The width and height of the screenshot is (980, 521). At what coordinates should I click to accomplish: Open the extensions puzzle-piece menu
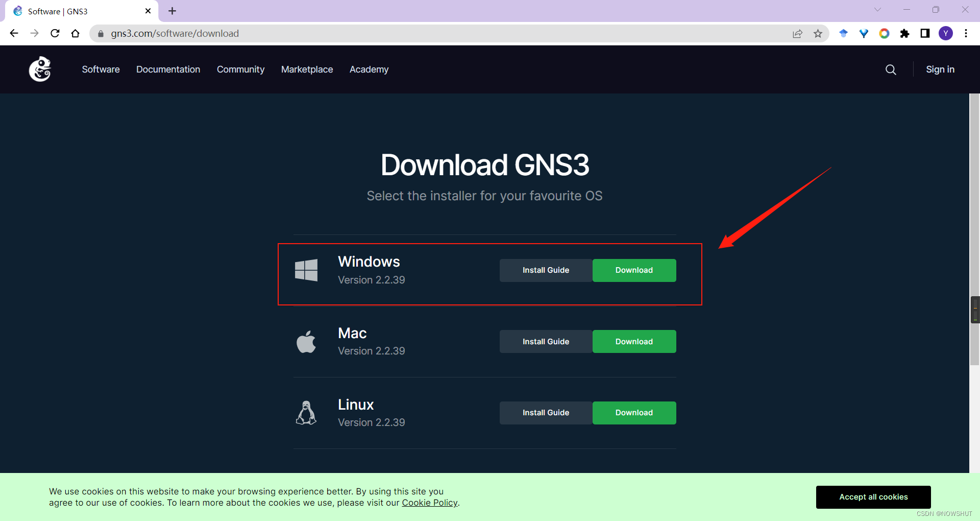[904, 33]
